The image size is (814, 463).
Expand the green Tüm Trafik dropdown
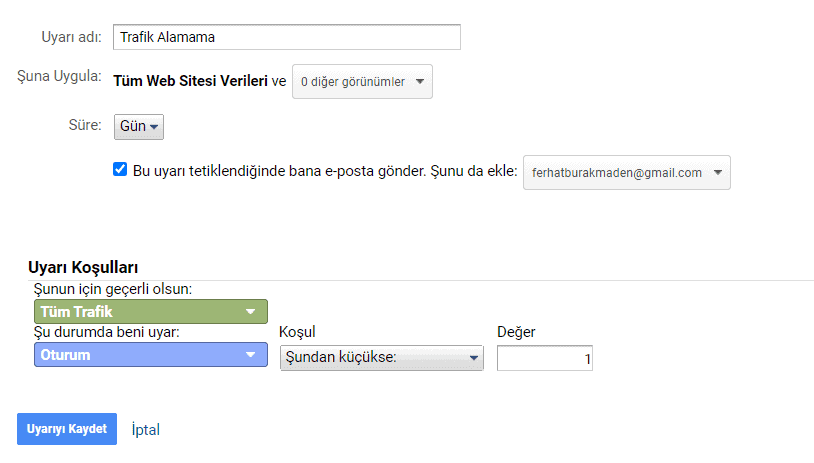coord(151,312)
